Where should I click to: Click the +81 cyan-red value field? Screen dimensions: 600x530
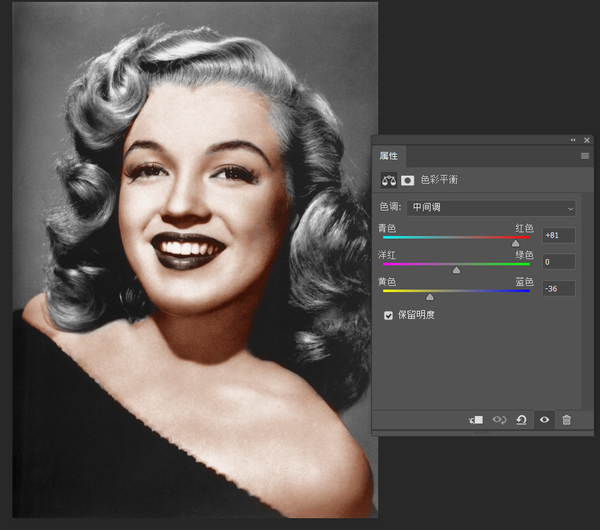click(x=559, y=235)
